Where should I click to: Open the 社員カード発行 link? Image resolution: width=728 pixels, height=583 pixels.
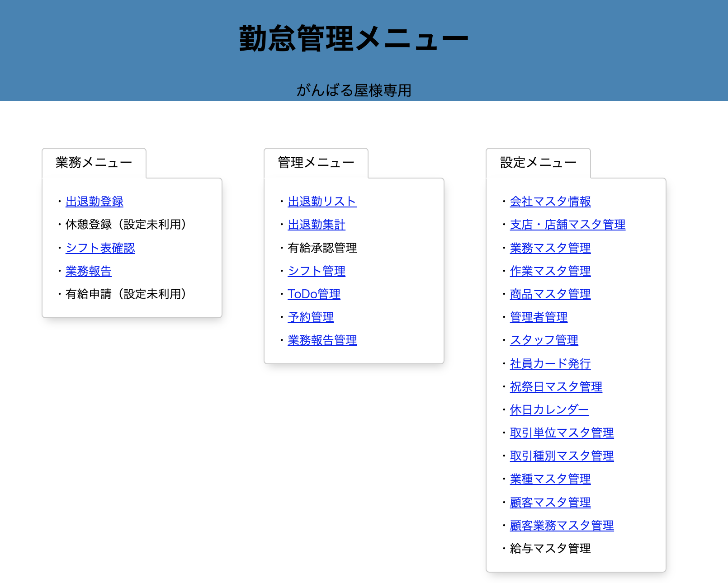click(550, 364)
